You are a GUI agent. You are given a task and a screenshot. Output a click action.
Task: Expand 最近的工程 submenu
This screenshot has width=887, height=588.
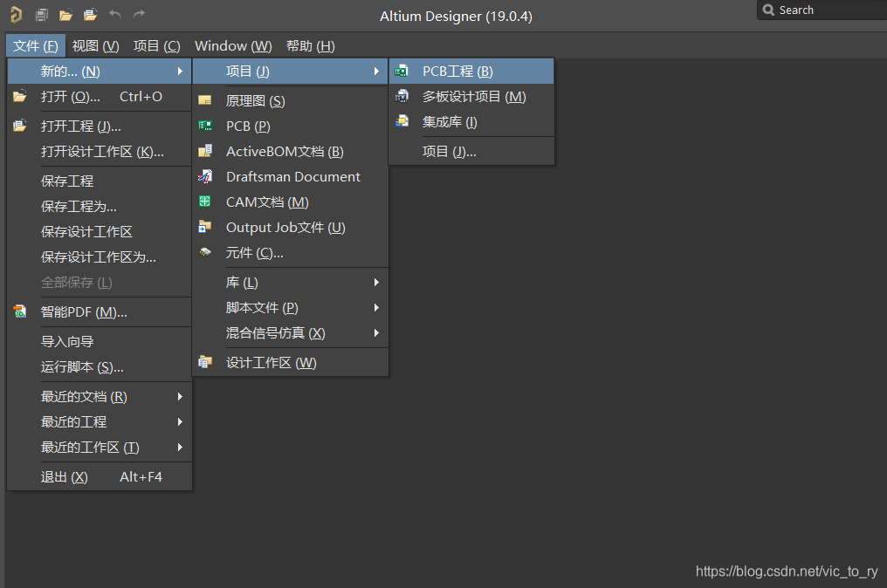[100, 421]
